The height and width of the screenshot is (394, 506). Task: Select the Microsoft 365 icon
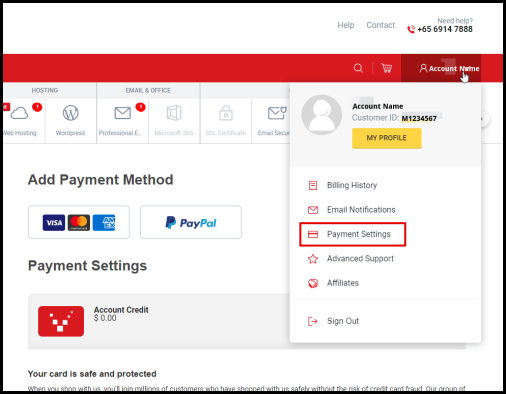174,113
